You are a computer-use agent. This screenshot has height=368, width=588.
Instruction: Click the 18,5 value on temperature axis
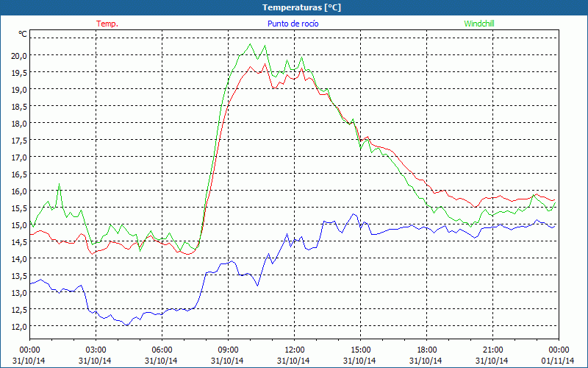point(20,106)
